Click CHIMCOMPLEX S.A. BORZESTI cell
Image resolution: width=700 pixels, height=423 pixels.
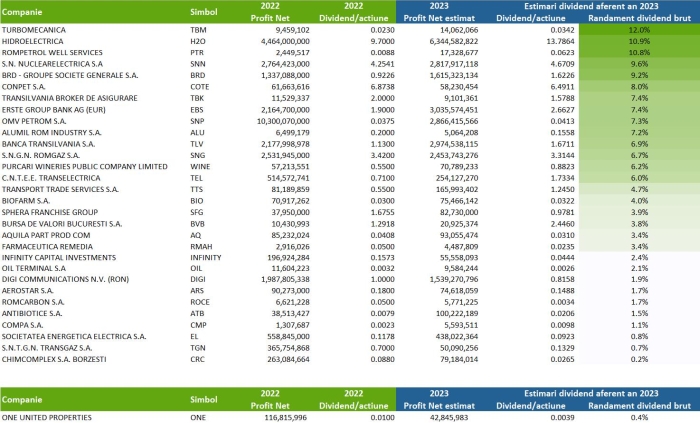tap(54, 359)
